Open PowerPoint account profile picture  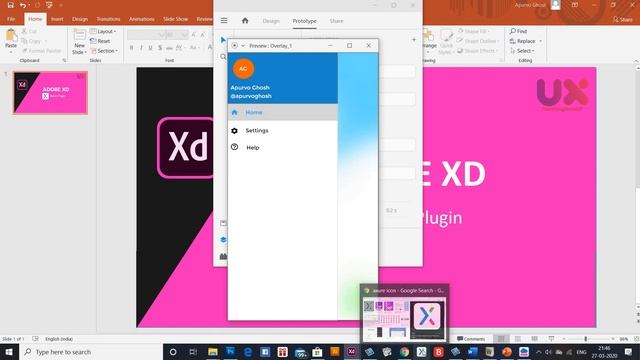click(556, 5)
